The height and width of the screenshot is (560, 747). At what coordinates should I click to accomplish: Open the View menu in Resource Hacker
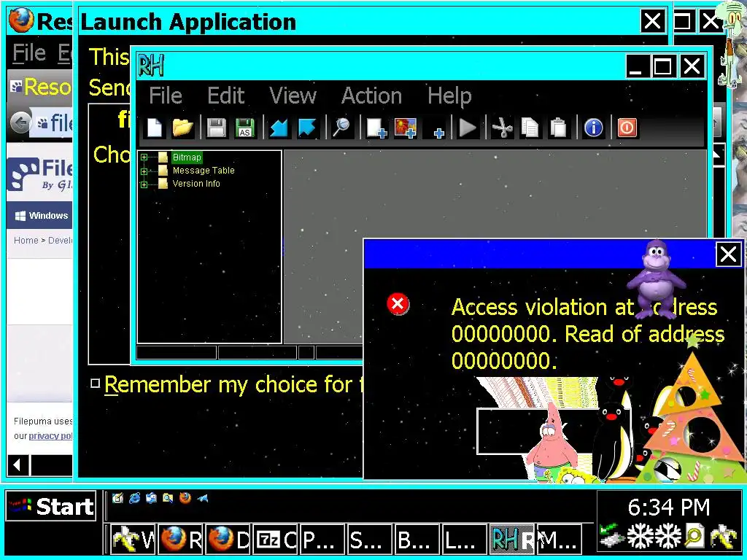[293, 96]
